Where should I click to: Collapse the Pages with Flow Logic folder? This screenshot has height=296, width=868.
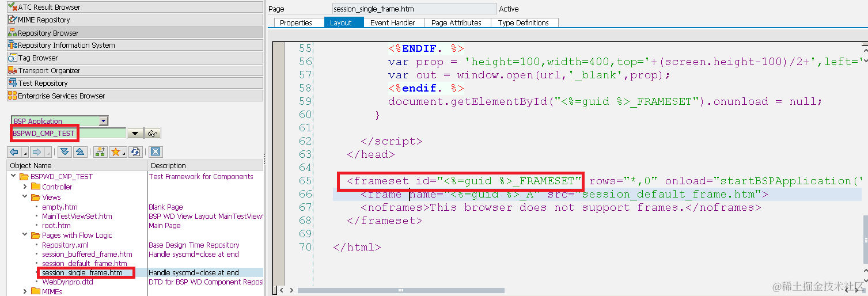25,235
